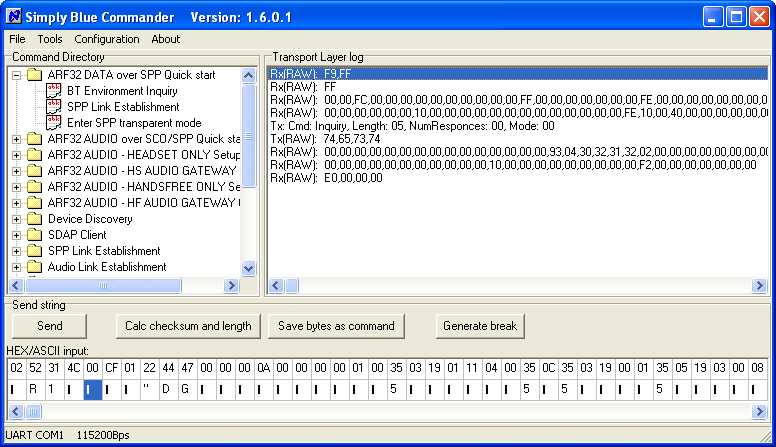Click '115200Bps' in the status bar
Viewport: 776px width, 447px height.
point(102,435)
